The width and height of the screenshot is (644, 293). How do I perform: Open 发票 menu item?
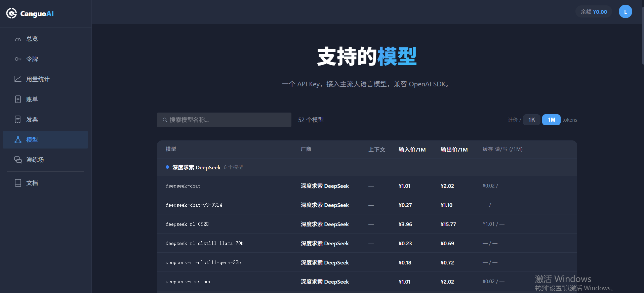point(45,120)
